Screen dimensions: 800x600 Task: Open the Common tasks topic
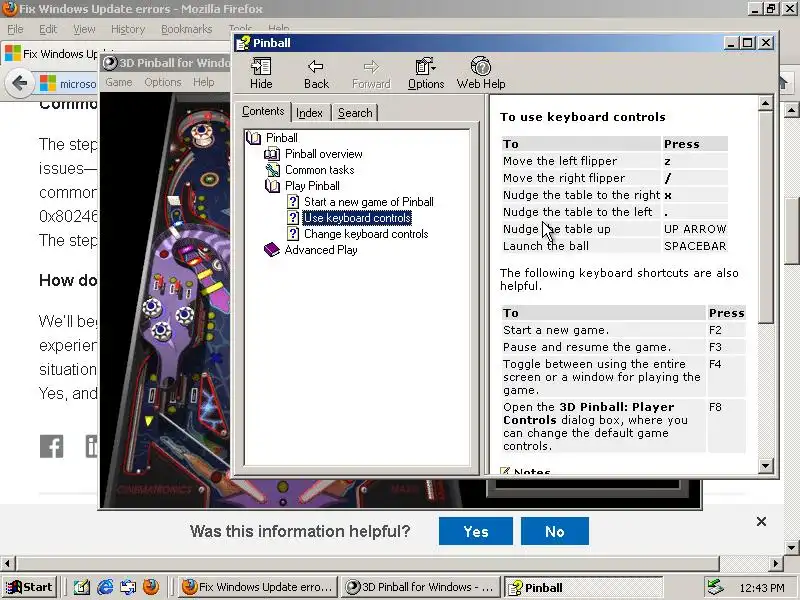tap(319, 170)
